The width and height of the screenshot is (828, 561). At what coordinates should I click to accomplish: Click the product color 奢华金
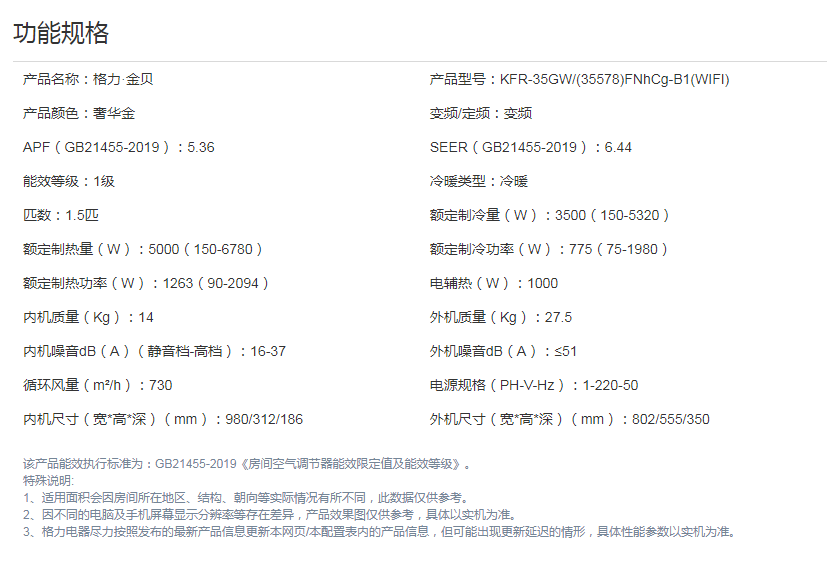[114, 113]
